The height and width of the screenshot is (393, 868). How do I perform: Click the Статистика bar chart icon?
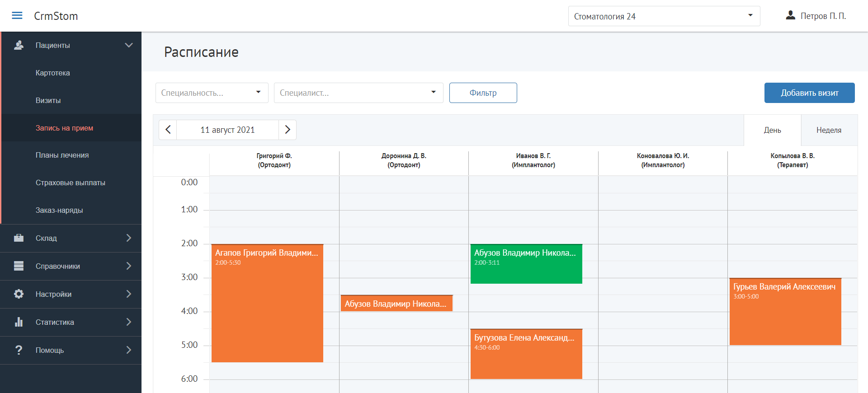tap(19, 322)
